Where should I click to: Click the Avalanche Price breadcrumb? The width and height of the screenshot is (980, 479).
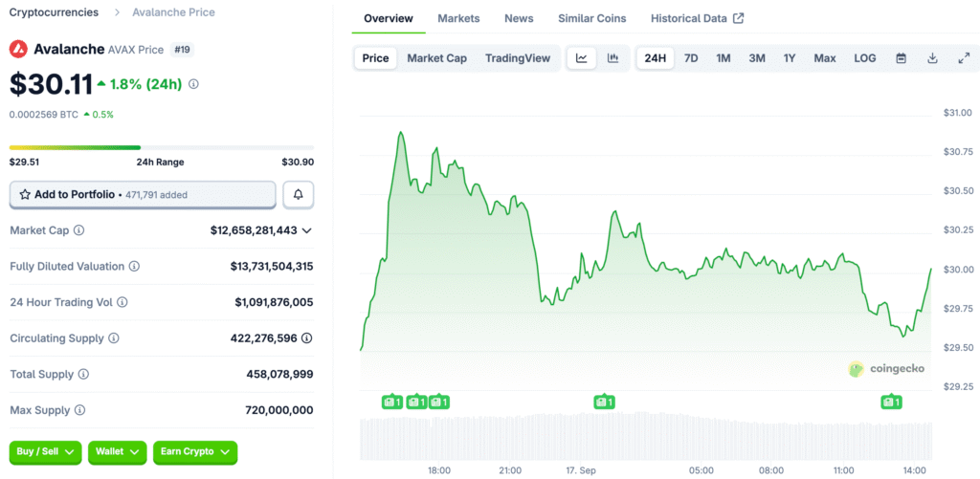coord(174,12)
